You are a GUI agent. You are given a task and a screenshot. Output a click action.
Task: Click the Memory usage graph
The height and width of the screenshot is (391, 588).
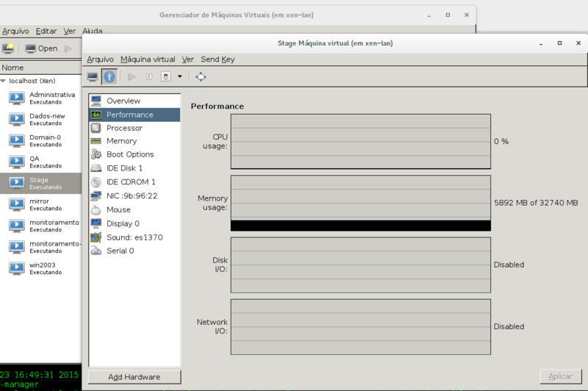pos(361,203)
